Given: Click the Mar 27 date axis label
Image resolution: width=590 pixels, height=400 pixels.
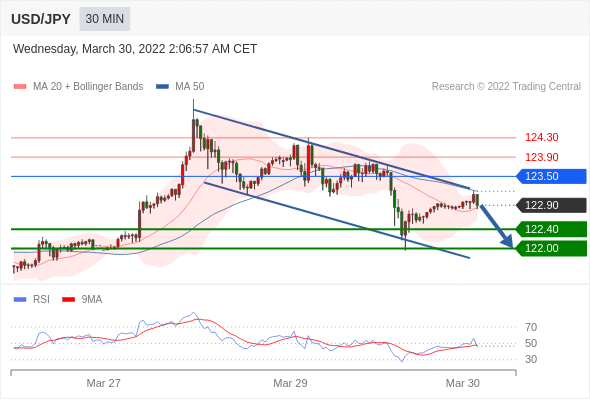Looking at the screenshot, I should [x=103, y=383].
